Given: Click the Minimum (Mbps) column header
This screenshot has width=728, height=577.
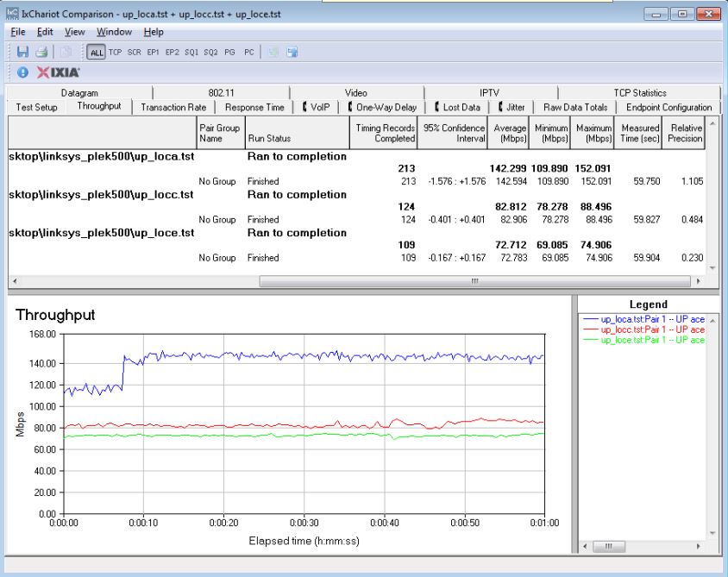Looking at the screenshot, I should (549, 133).
